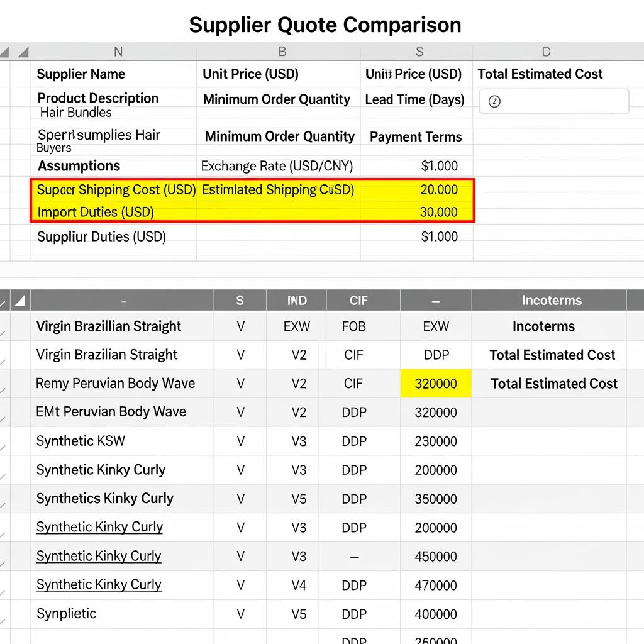Click the CIF column header in the gray bar

(358, 301)
